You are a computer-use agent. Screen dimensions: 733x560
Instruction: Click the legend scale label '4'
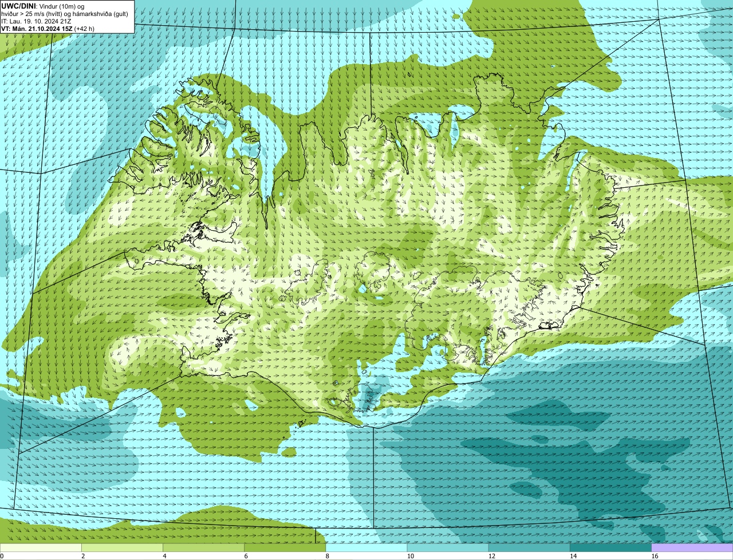[x=164, y=556]
